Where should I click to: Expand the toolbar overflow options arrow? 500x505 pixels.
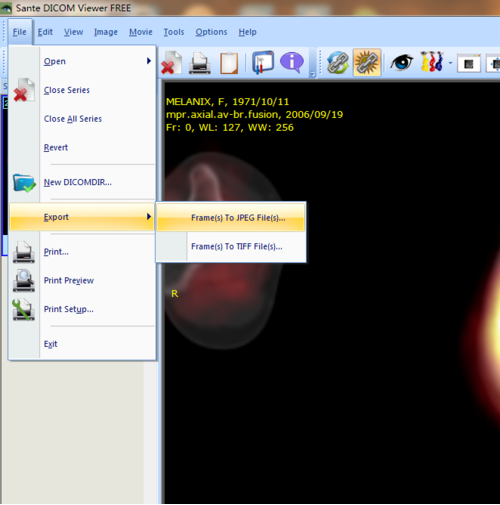coord(313,74)
